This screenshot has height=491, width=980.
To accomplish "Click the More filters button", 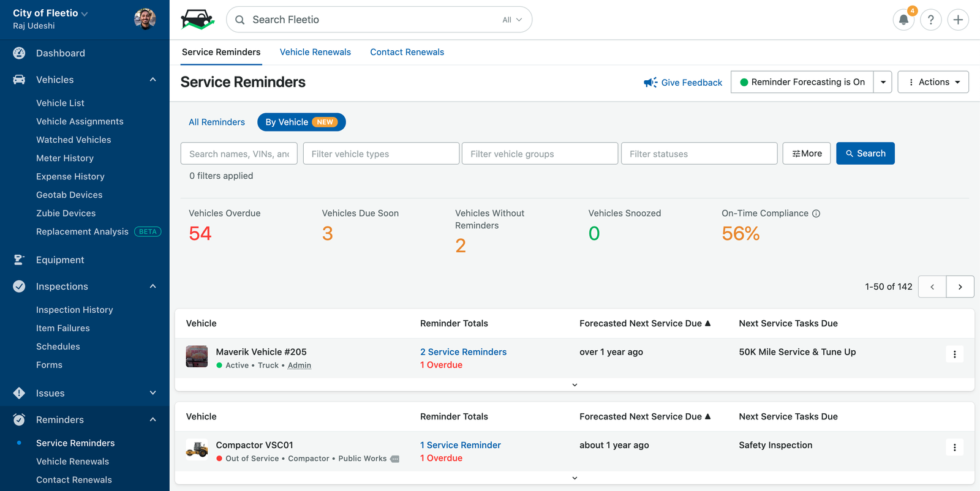I will [807, 154].
